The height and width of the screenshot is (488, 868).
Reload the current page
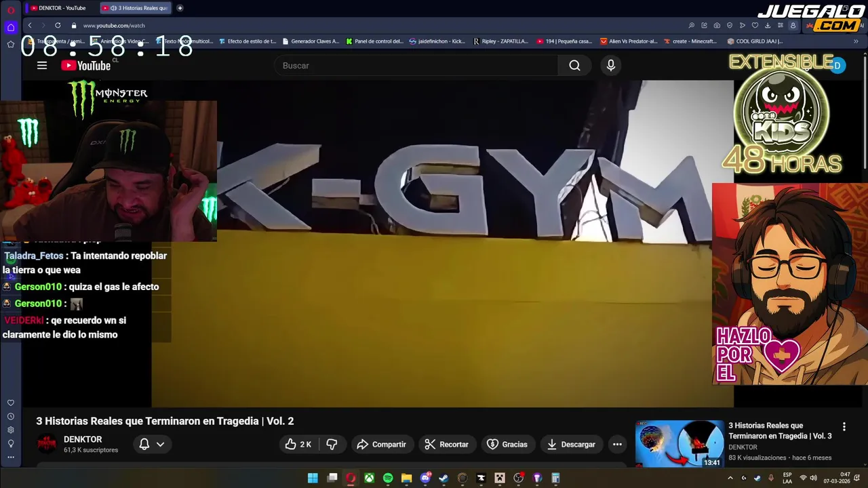click(58, 25)
